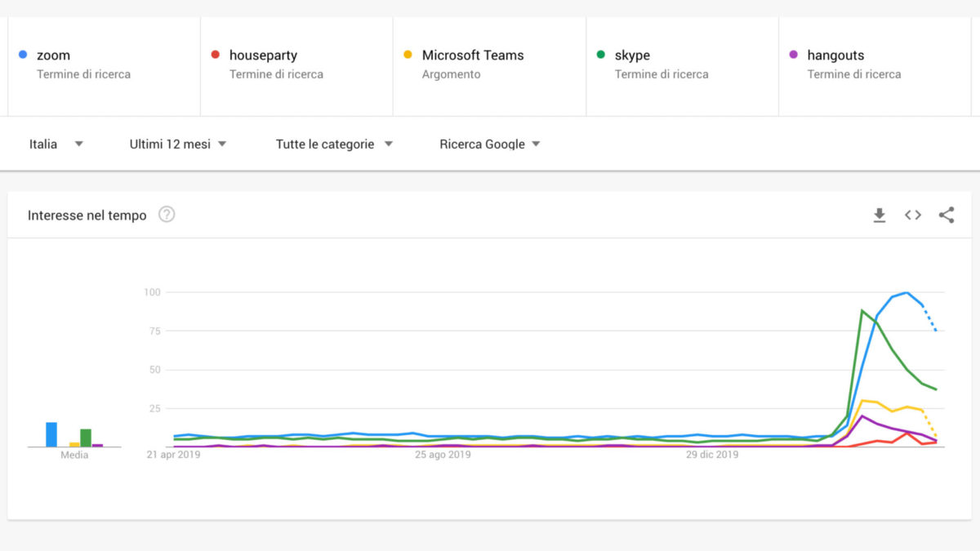
Task: Select the zoom search term card
Action: (x=104, y=66)
